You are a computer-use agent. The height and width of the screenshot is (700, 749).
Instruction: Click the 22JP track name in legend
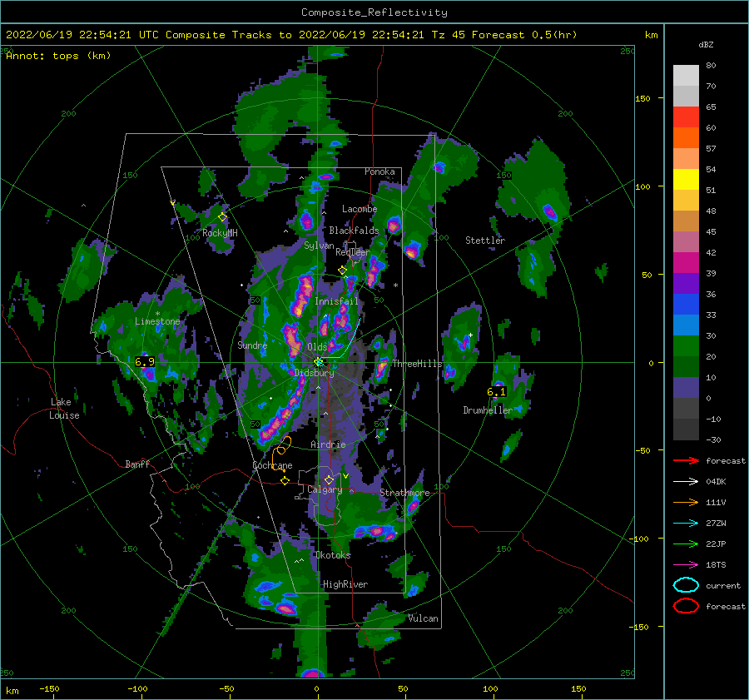point(716,544)
